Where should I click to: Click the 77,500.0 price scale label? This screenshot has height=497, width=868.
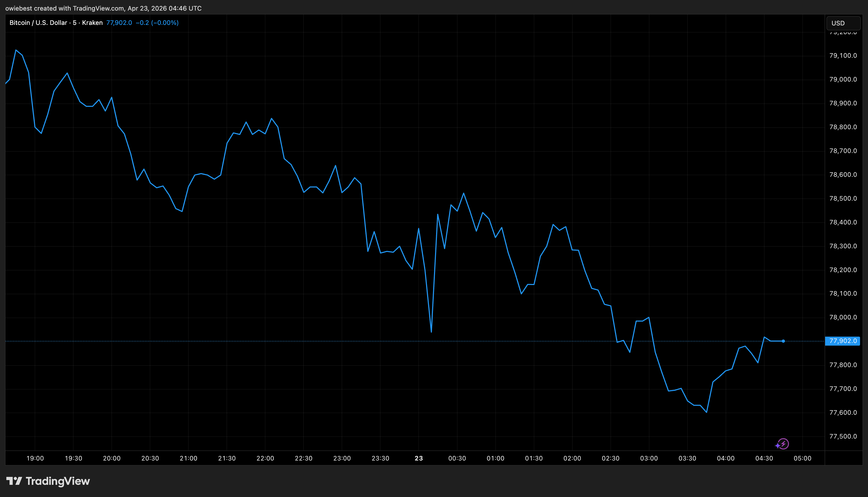[x=843, y=436]
